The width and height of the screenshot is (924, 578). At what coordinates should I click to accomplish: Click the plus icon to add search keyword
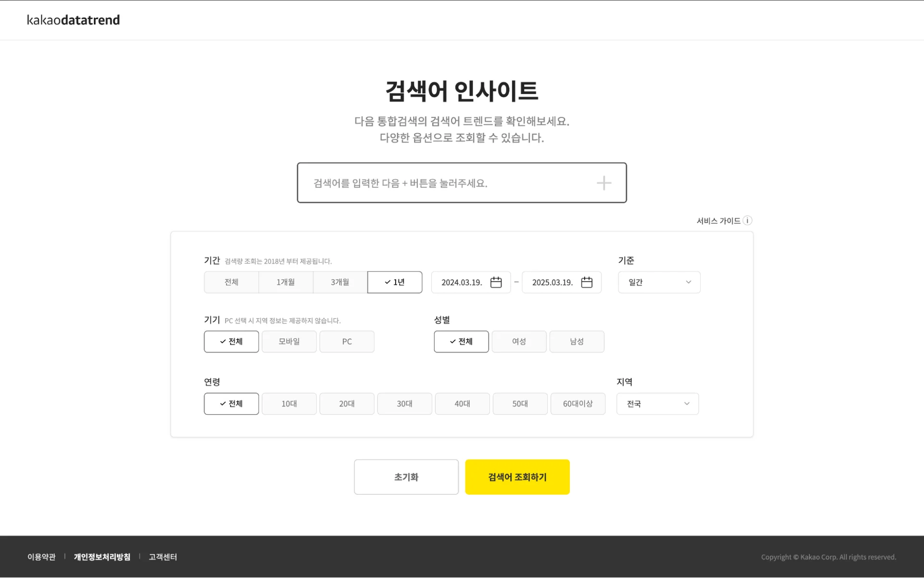(x=603, y=183)
